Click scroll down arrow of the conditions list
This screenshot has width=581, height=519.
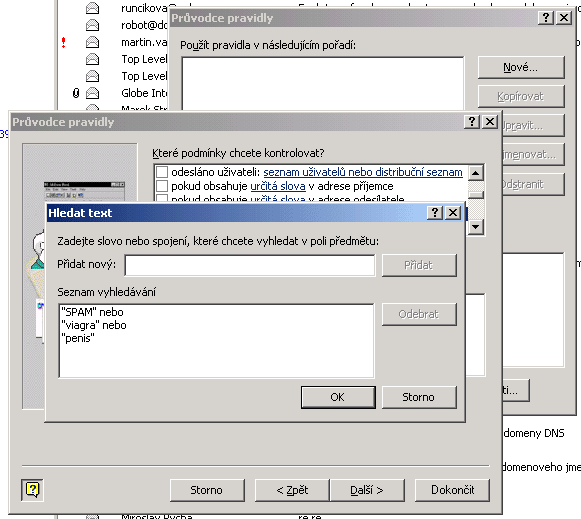[475, 226]
